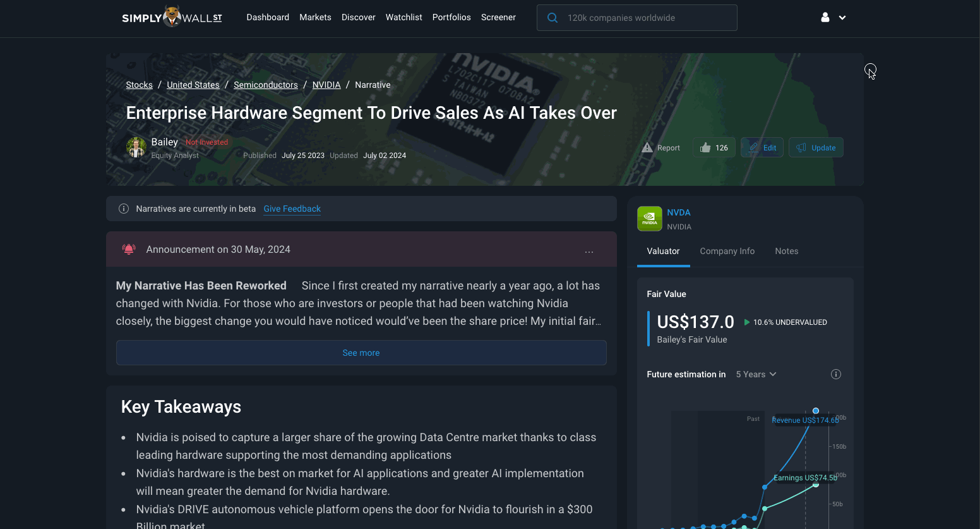Follow the Semiconductors breadcrumb link
Screen dimensions: 980x529
click(x=266, y=85)
